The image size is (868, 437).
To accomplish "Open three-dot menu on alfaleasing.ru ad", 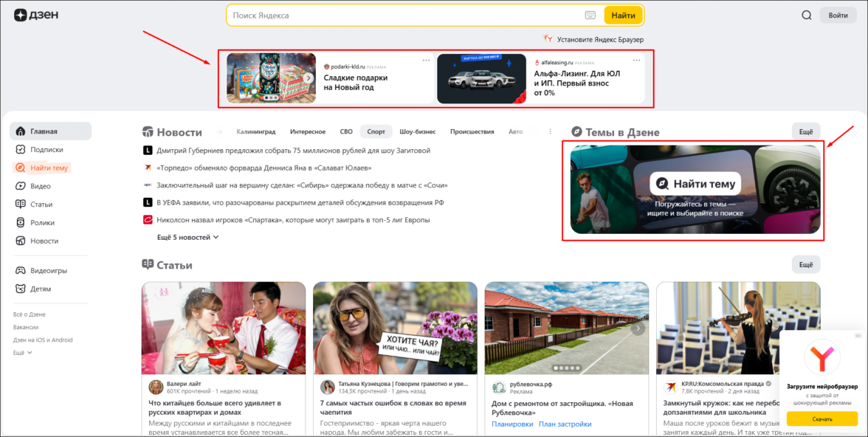I will 635,61.
